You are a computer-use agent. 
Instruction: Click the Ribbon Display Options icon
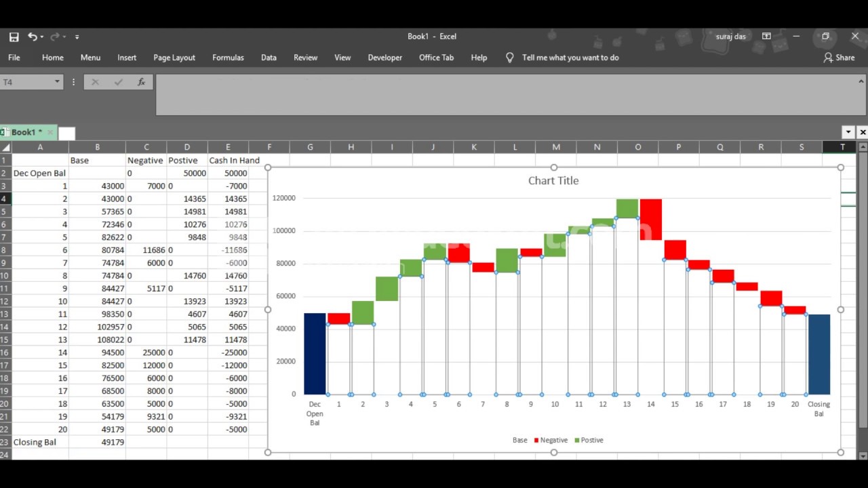click(x=766, y=37)
